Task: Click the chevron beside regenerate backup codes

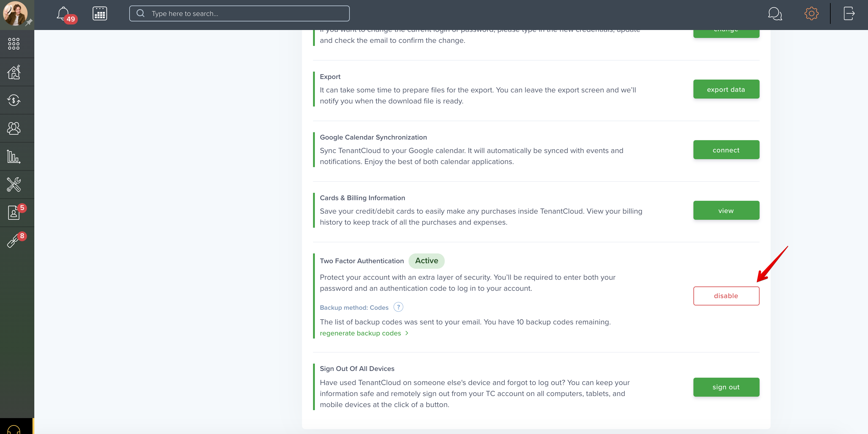Action: (x=407, y=333)
